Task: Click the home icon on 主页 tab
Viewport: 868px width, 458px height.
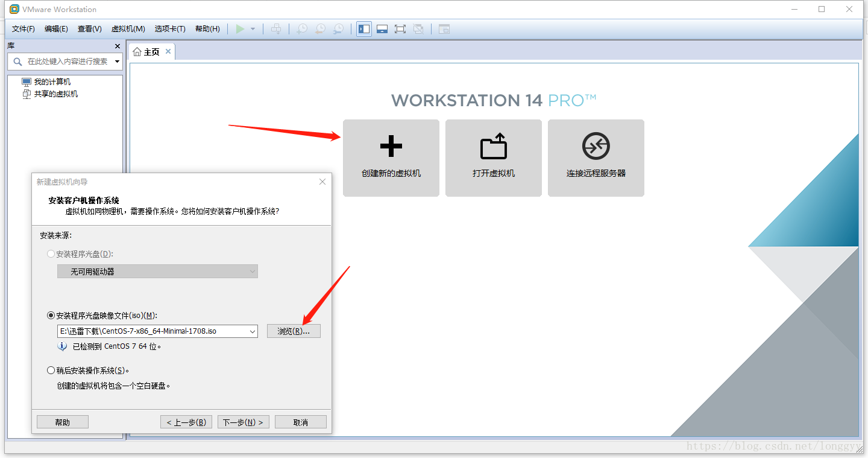Action: pyautogui.click(x=137, y=52)
